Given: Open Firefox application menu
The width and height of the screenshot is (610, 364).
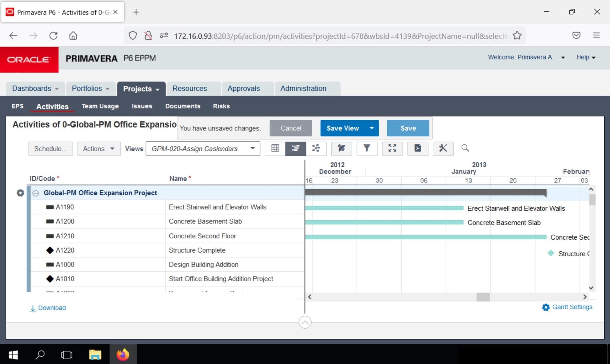Looking at the screenshot, I should (x=596, y=35).
